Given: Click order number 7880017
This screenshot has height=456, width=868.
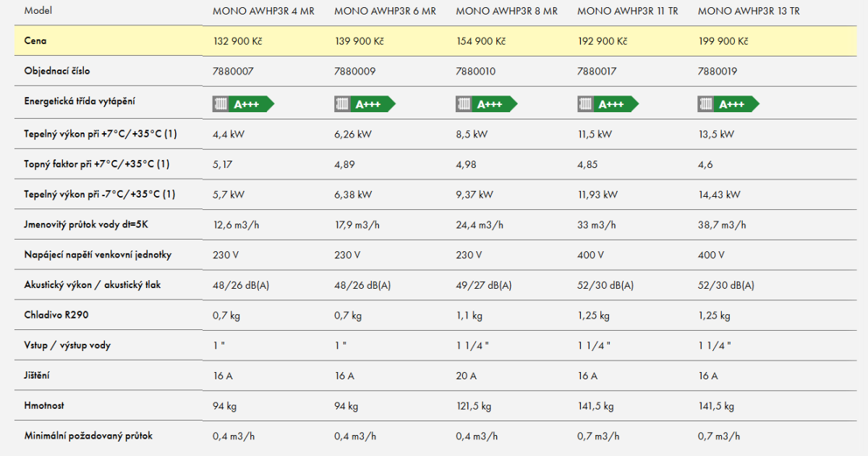Looking at the screenshot, I should coord(597,72).
